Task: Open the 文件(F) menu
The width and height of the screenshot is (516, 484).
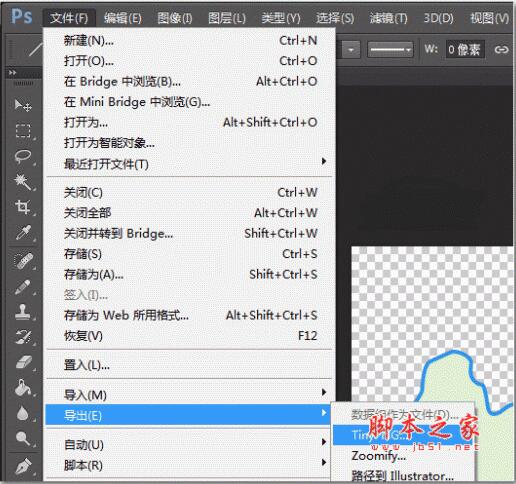Action: click(69, 18)
